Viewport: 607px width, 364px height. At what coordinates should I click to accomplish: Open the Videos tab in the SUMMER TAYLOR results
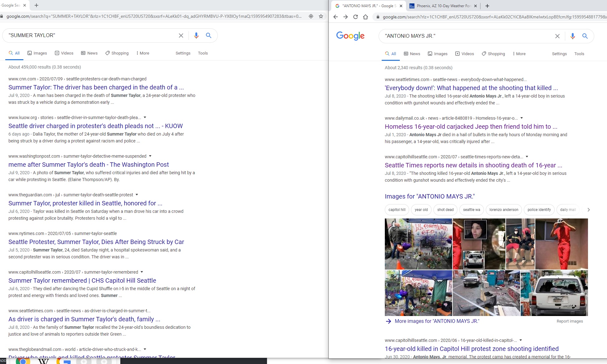coord(64,53)
